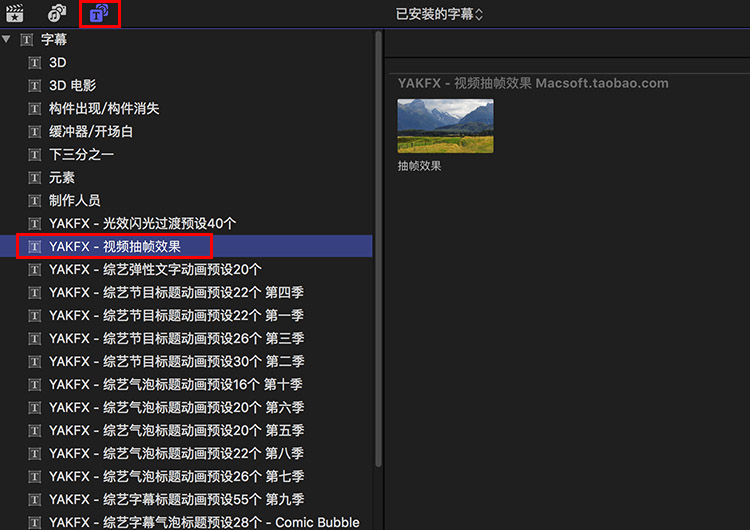
Task: Select 综艺气泡标题动画预设20个 第六季
Action: [186, 407]
